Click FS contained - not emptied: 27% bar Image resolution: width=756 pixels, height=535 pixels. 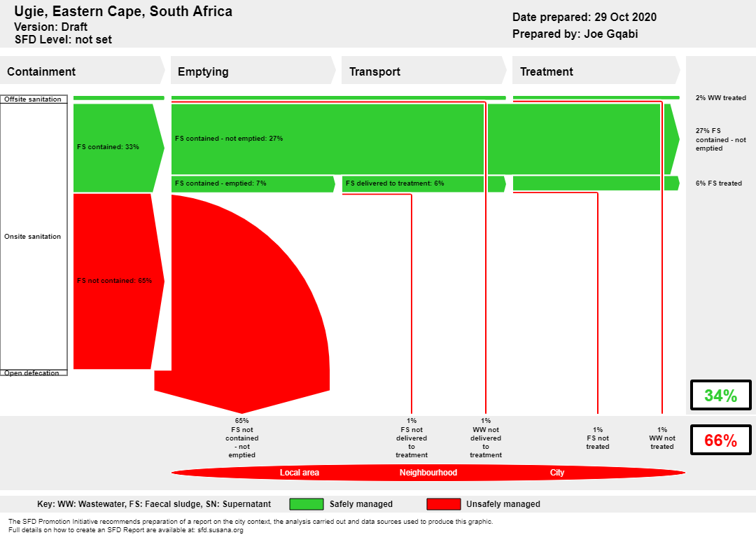328,139
